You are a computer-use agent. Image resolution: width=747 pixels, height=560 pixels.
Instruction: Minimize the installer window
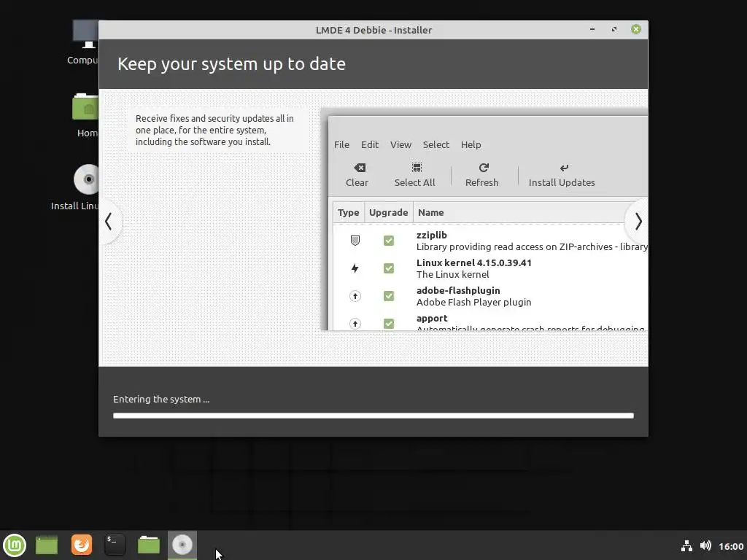pos(592,29)
